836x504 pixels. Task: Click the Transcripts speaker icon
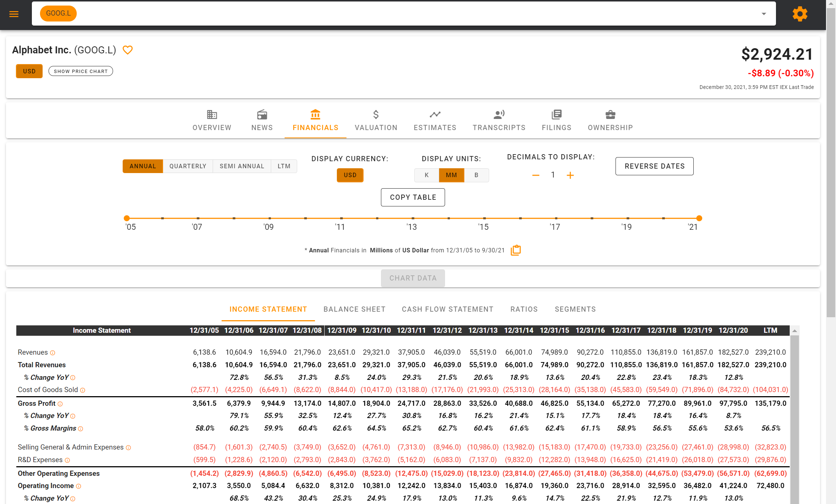point(499,115)
